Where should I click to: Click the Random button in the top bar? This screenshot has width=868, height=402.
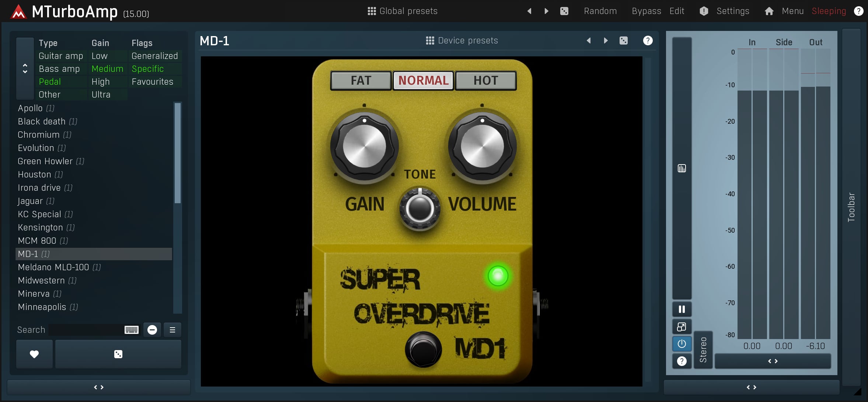(600, 11)
